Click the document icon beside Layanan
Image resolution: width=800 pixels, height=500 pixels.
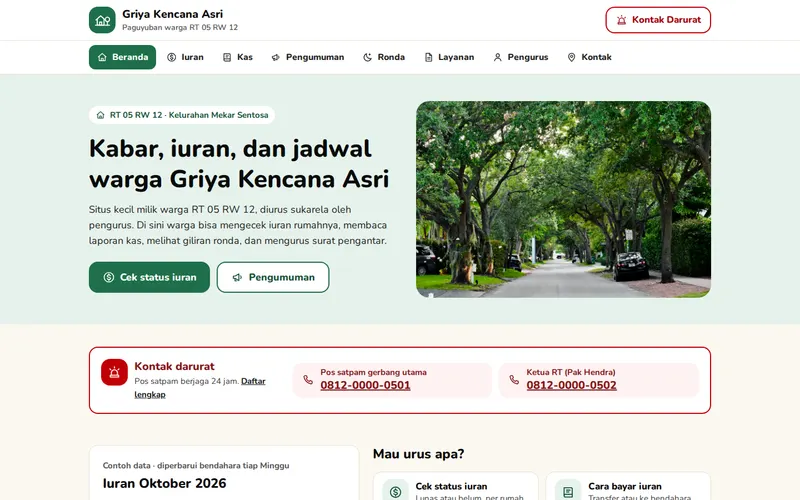click(x=429, y=57)
